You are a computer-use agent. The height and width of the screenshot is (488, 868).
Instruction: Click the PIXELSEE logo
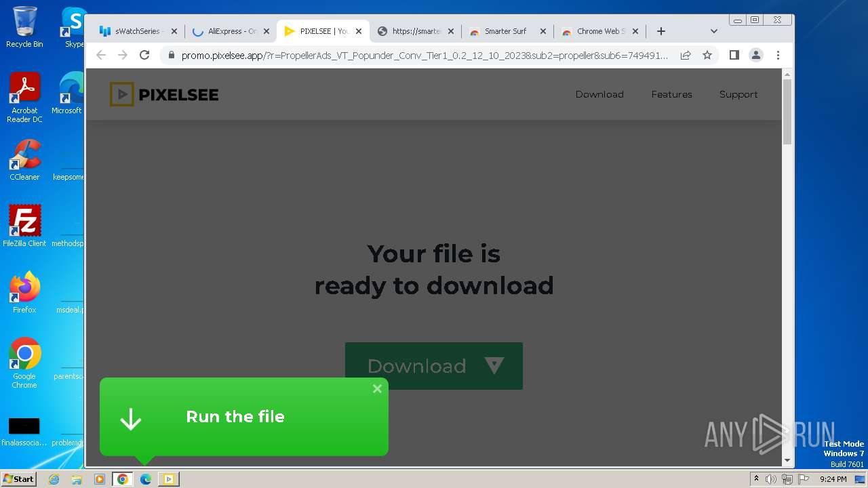pos(164,94)
